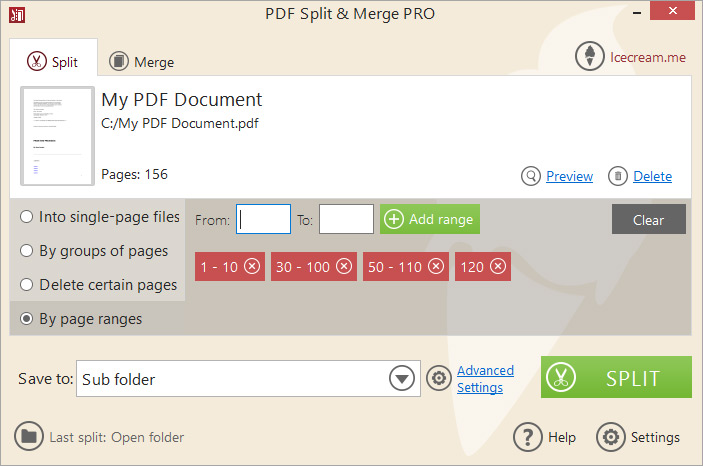
Task: Select 'By groups of pages' option
Action: 94,251
